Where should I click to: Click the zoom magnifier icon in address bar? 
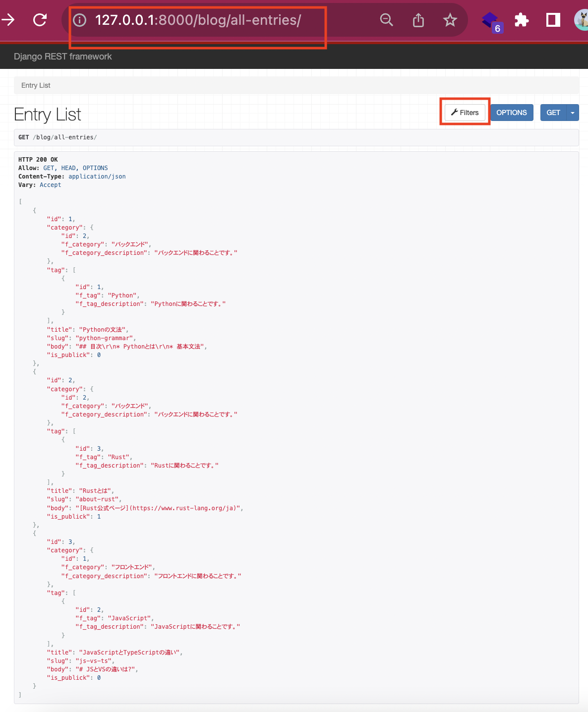point(386,20)
